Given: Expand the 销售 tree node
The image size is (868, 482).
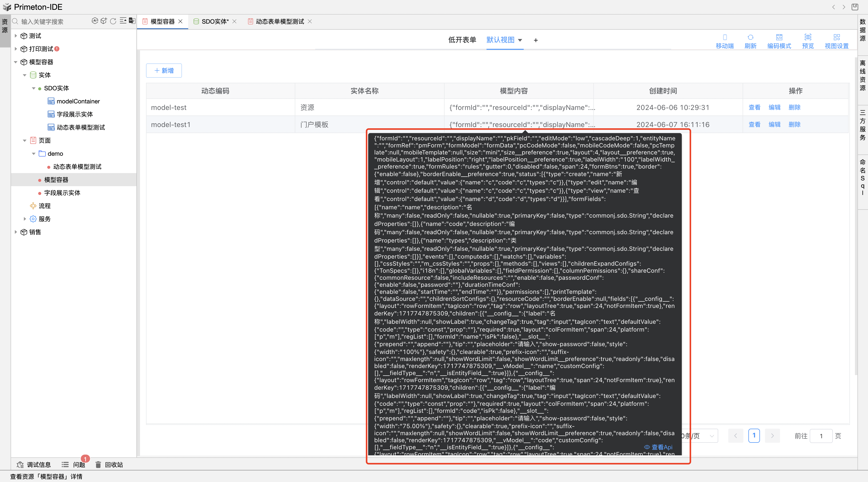Looking at the screenshot, I should (16, 232).
